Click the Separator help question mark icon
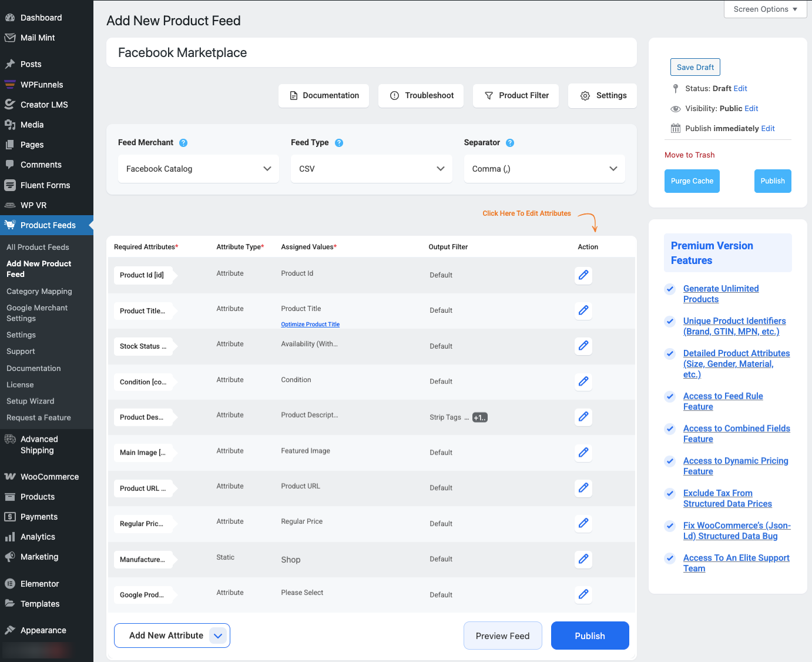 pos(509,142)
